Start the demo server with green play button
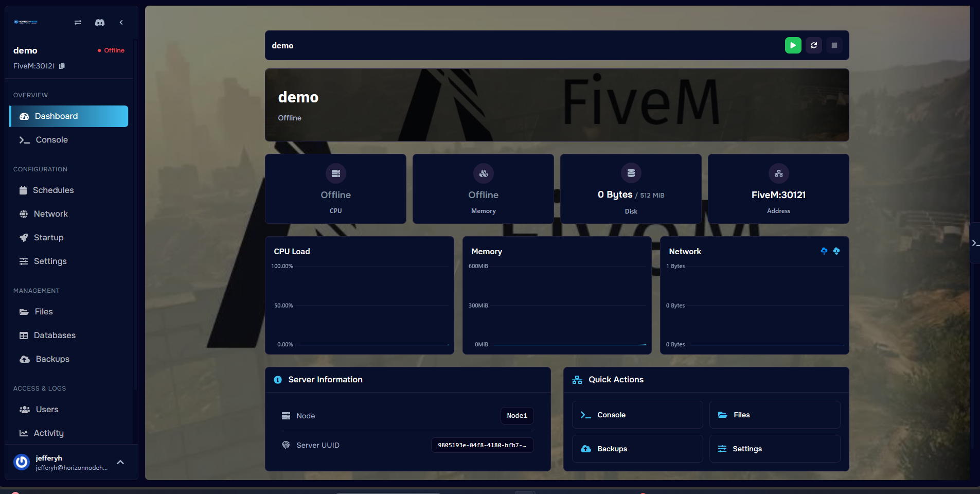Viewport: 980px width, 494px height. (x=793, y=45)
